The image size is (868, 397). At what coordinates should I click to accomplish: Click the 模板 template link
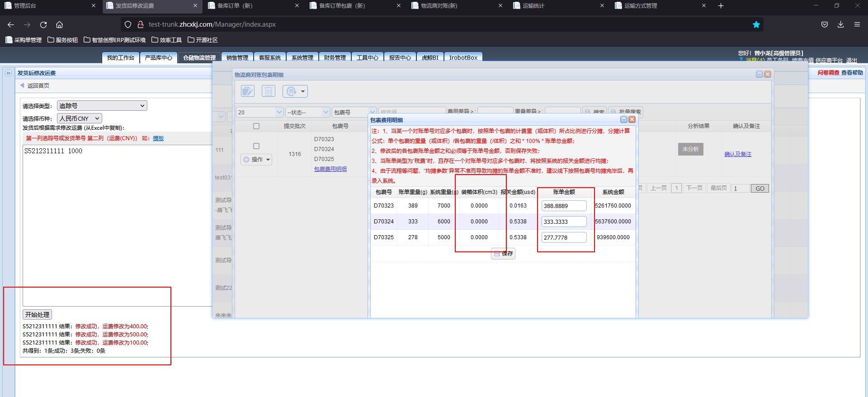(x=158, y=138)
